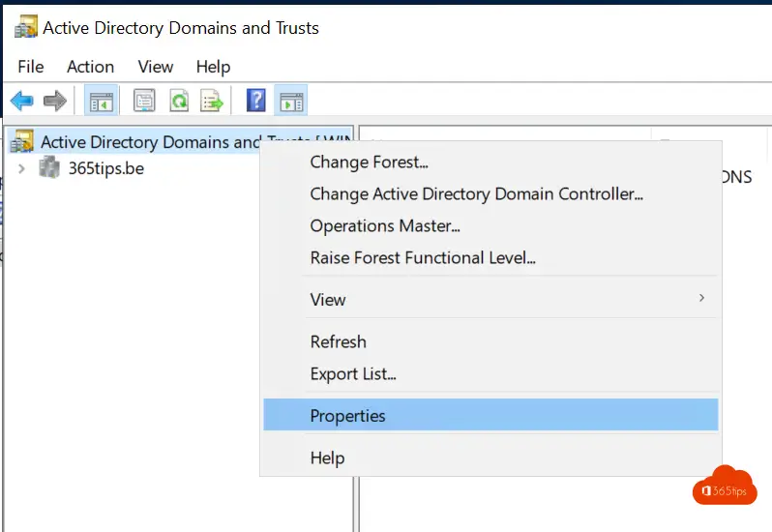This screenshot has width=772, height=532.
Task: Click the root node icon in the tree
Action: point(22,141)
